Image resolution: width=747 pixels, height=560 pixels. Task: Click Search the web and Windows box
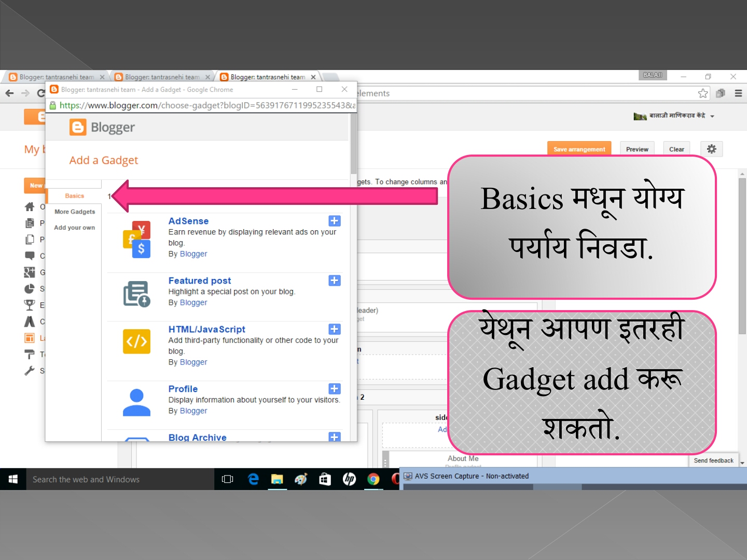[x=120, y=479]
